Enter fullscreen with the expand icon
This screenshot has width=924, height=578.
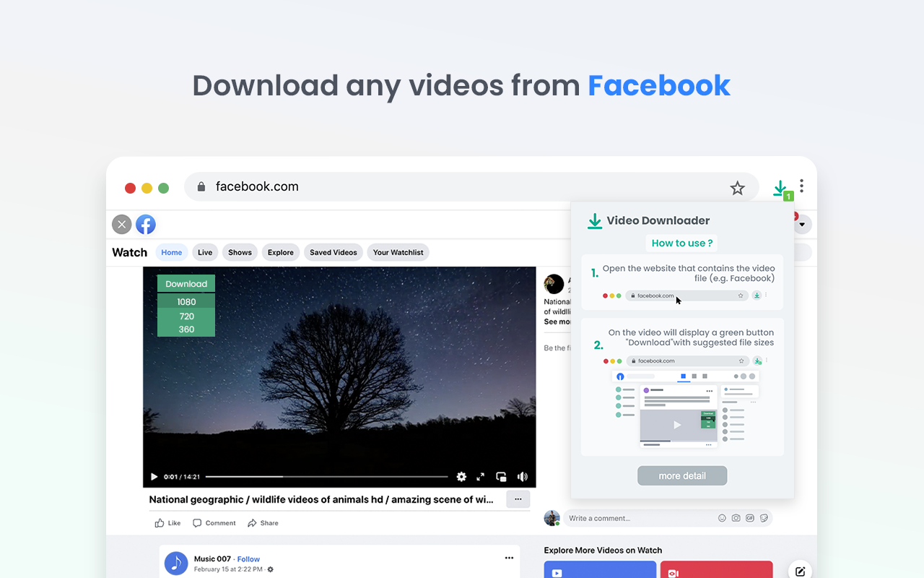tap(481, 476)
